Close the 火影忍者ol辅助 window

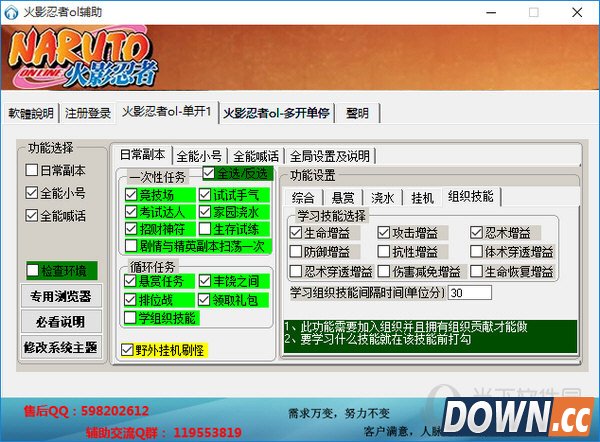(x=577, y=13)
